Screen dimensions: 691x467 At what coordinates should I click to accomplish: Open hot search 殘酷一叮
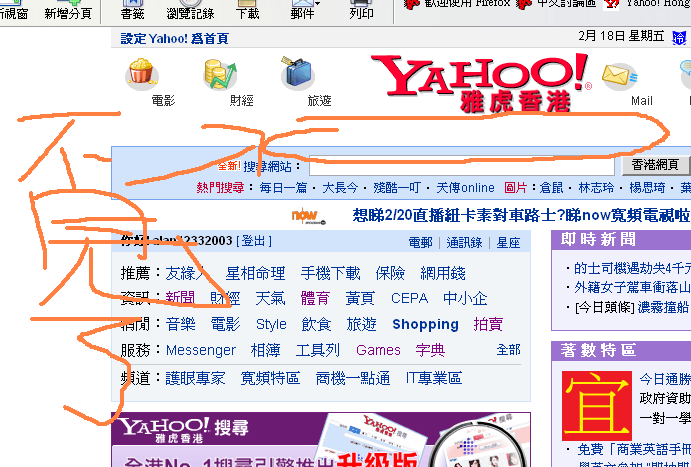pos(397,188)
